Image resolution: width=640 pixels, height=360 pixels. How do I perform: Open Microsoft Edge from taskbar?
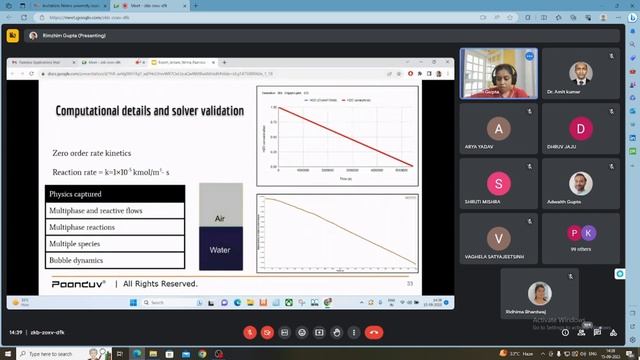click(137, 353)
